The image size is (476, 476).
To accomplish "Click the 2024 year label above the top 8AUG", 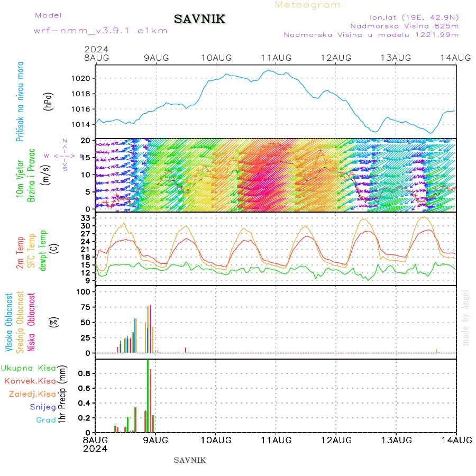I will [x=96, y=49].
